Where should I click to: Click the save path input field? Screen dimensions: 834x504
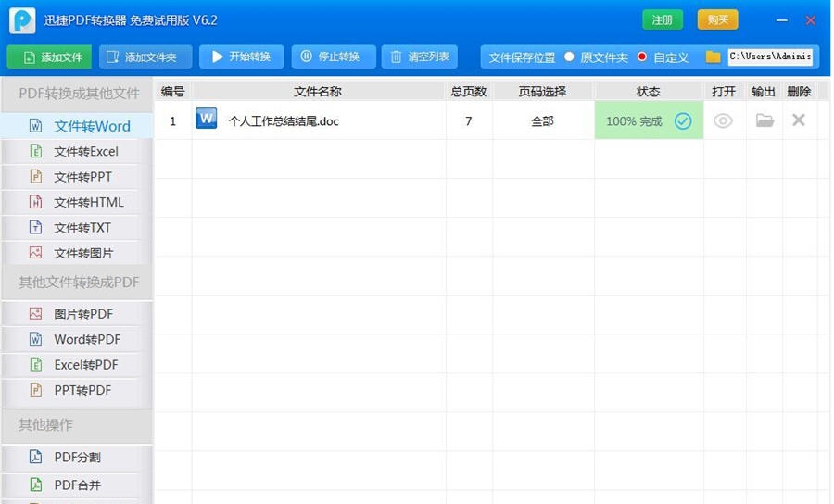[x=770, y=57]
